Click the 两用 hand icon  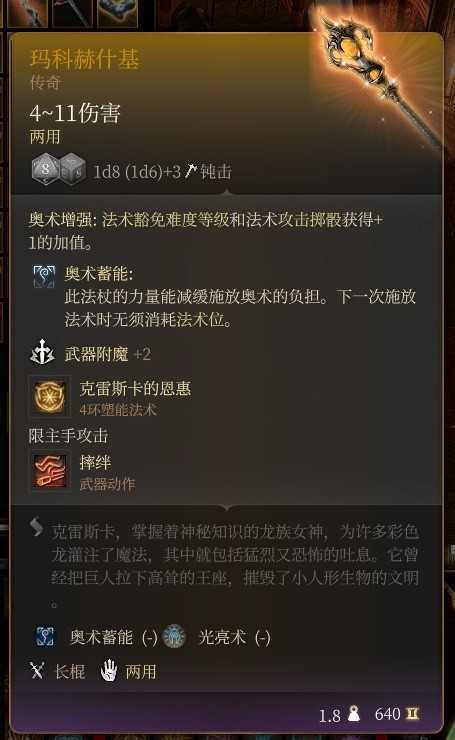109,670
